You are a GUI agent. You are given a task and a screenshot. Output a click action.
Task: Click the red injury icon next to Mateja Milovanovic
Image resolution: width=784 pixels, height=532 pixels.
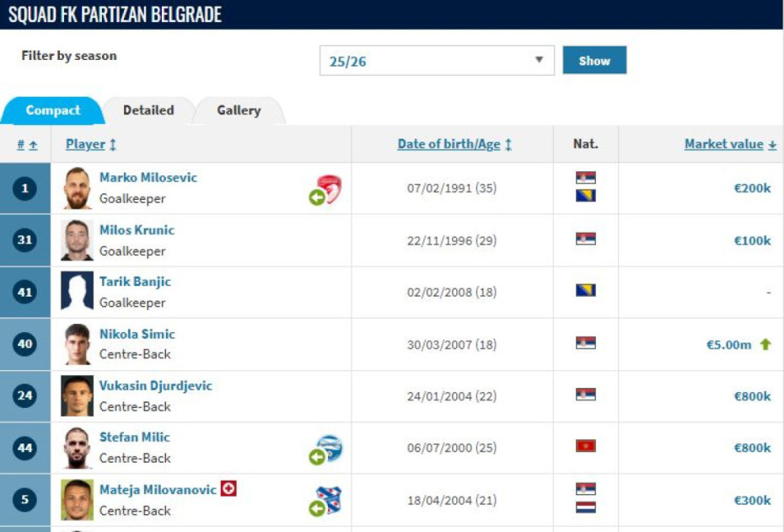click(228, 489)
